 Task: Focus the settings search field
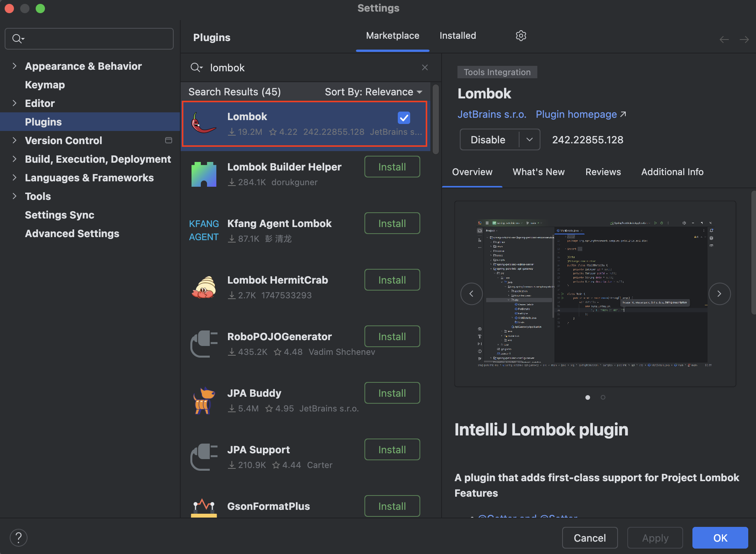tap(89, 39)
